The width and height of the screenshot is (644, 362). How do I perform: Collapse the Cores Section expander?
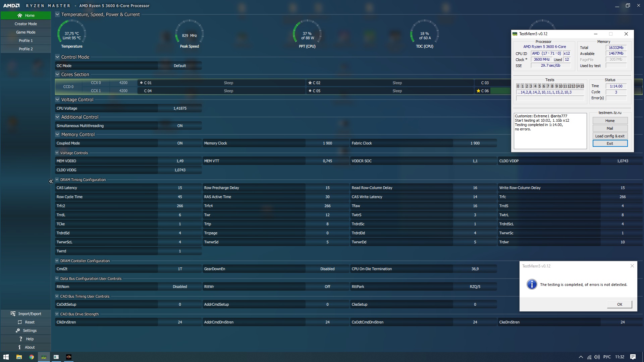[x=57, y=74]
